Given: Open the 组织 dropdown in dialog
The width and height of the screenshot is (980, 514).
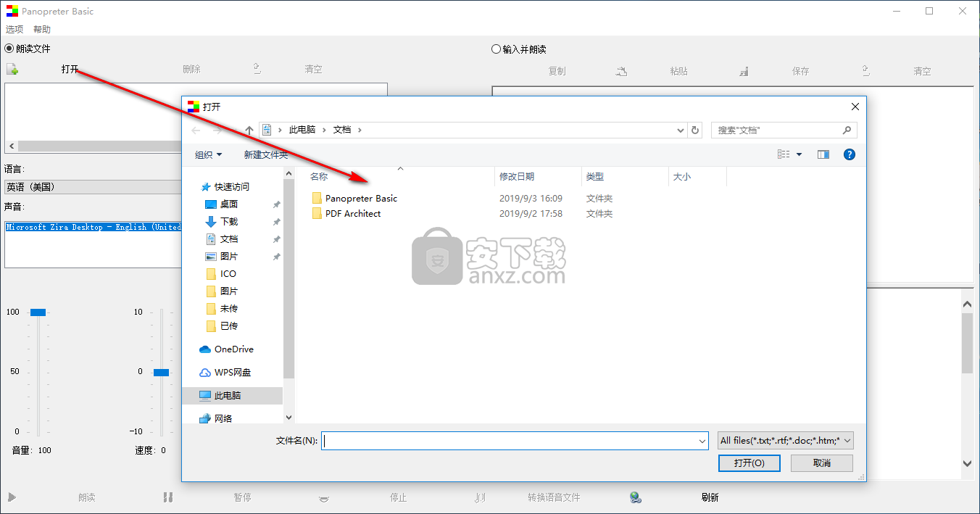Looking at the screenshot, I should (x=209, y=154).
